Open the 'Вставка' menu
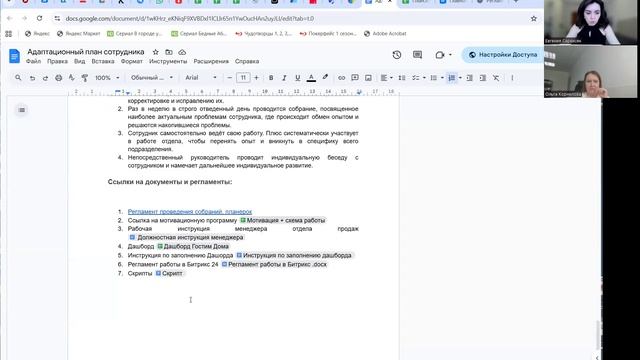 click(103, 61)
